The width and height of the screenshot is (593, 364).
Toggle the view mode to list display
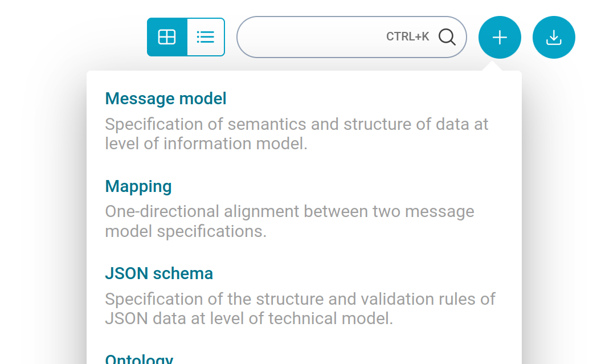tap(205, 36)
